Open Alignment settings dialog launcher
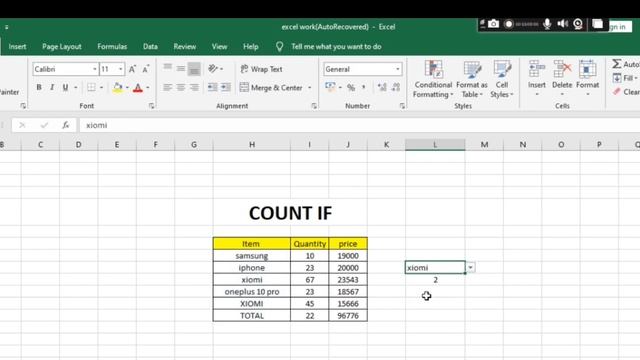This screenshot has width=640, height=360. (314, 106)
